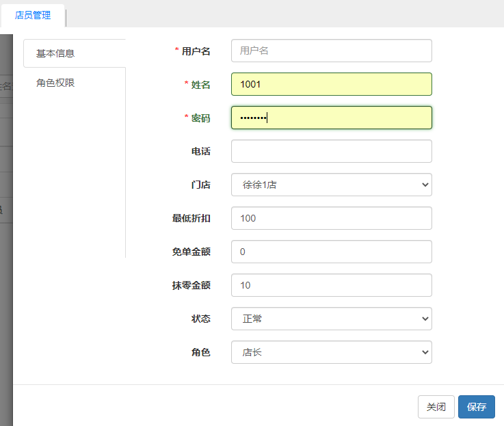Viewport: 504px width, 426px height.
Task: Click the 用户名 input field
Action: [332, 51]
